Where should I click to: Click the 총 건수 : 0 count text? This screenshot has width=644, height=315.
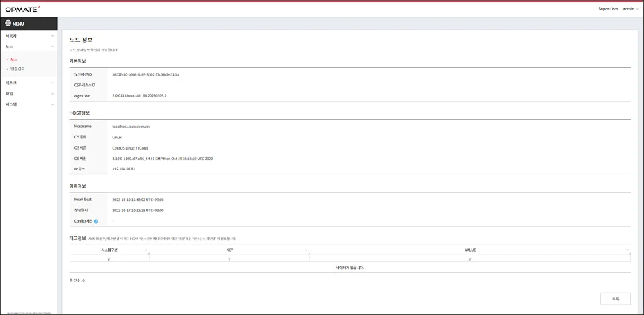(x=77, y=280)
